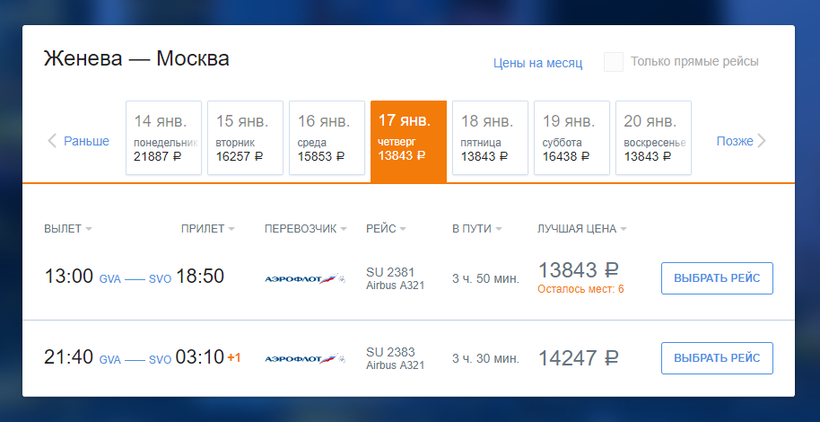Sort flights by Вылет column
Viewport: 820px width, 422px height.
pyautogui.click(x=67, y=229)
